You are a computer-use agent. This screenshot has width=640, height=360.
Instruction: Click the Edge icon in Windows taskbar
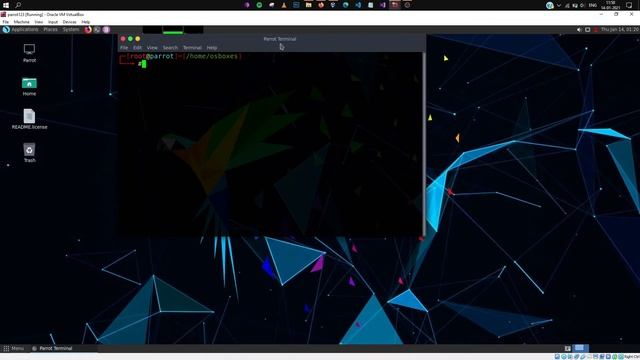pyautogui.click(x=346, y=5)
